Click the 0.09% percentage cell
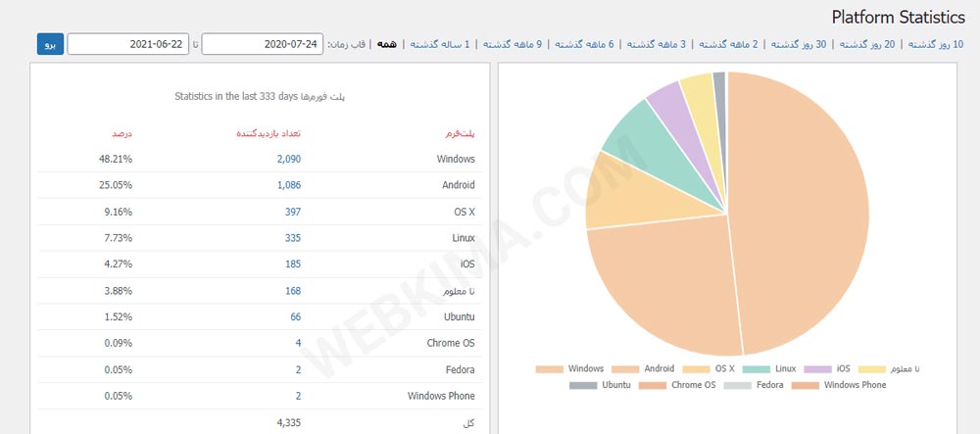The height and width of the screenshot is (434, 980). (x=119, y=344)
